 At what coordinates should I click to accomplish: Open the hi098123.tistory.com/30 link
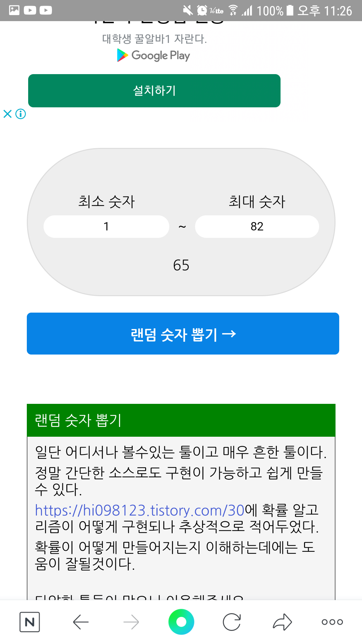140,510
